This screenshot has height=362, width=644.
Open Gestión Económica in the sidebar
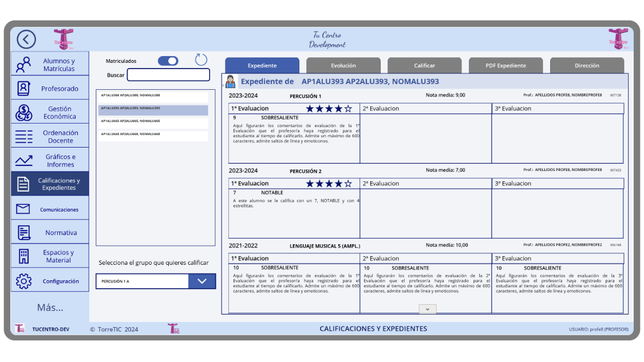[50, 113]
